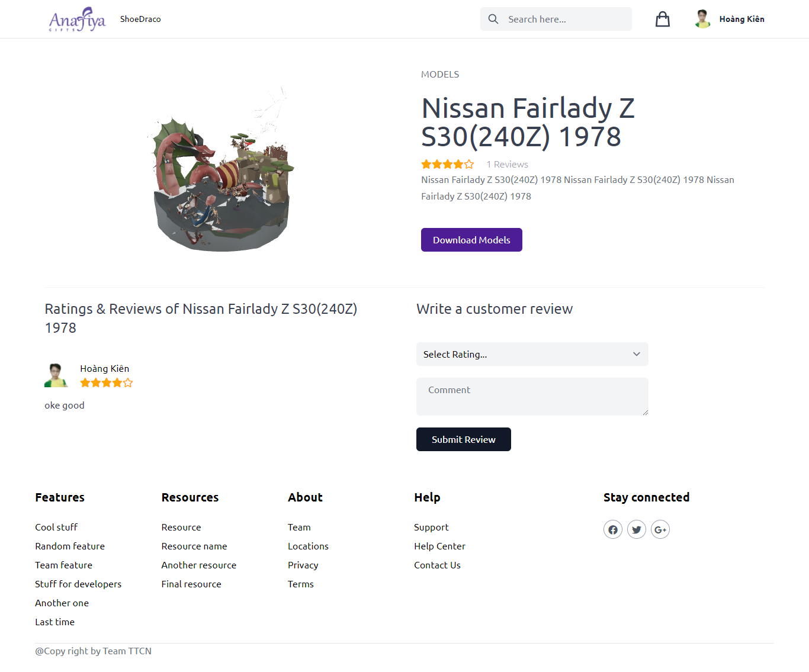Open the Facebook social icon
This screenshot has width=809, height=672.
coord(613,529)
